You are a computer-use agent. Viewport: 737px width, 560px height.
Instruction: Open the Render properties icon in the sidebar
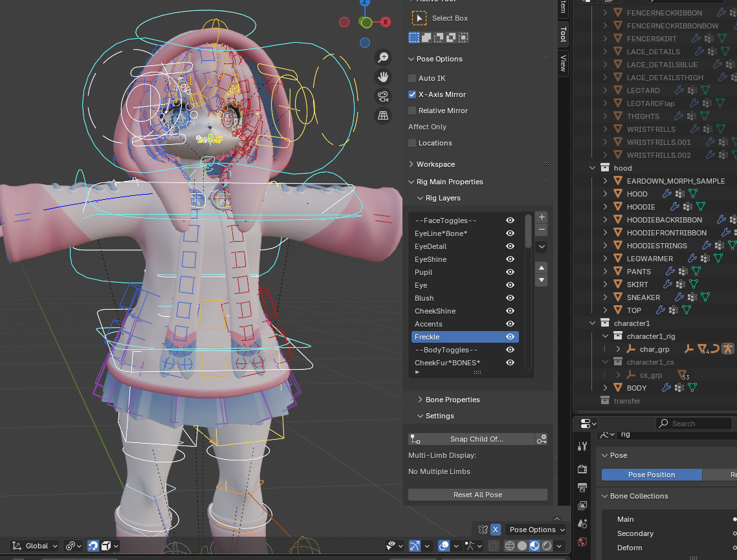pyautogui.click(x=582, y=469)
